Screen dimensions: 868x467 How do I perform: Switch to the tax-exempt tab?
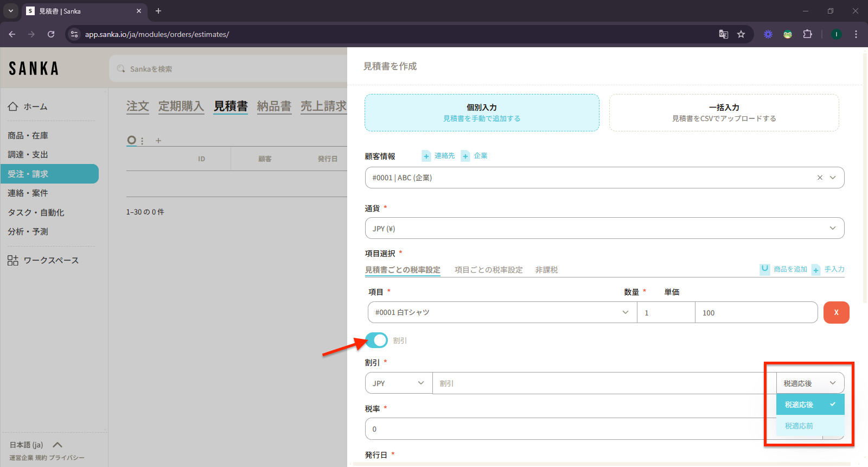pos(546,270)
